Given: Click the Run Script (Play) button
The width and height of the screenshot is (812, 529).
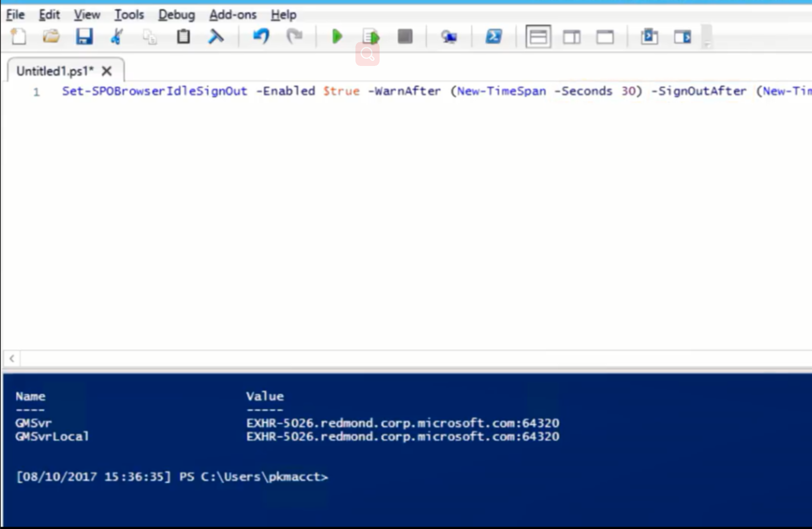Looking at the screenshot, I should pos(336,37).
